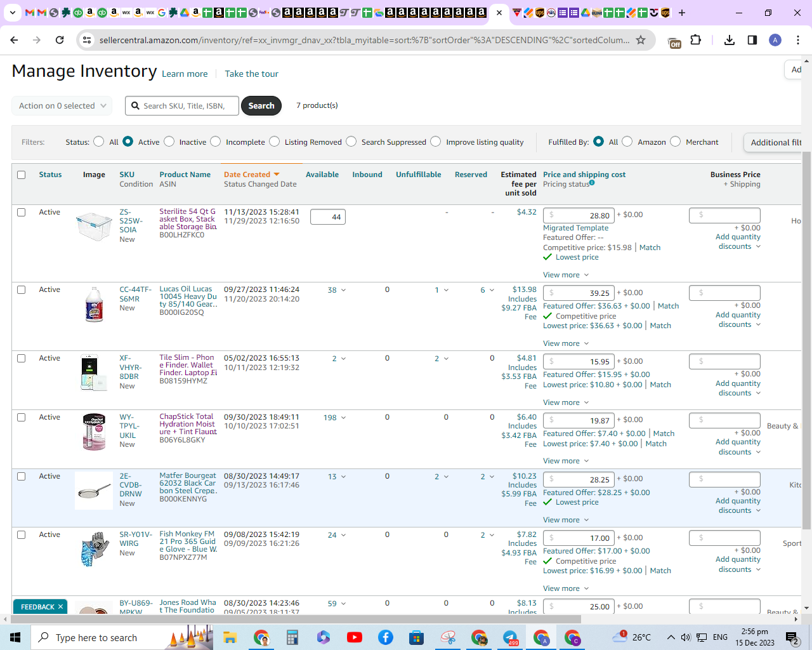
Task: Sort by the Status column header
Action: [x=50, y=175]
